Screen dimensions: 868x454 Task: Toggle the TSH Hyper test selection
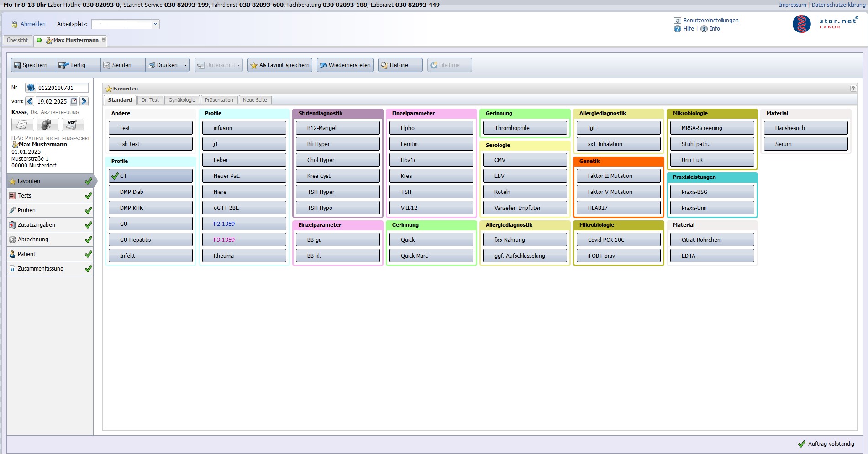click(337, 192)
